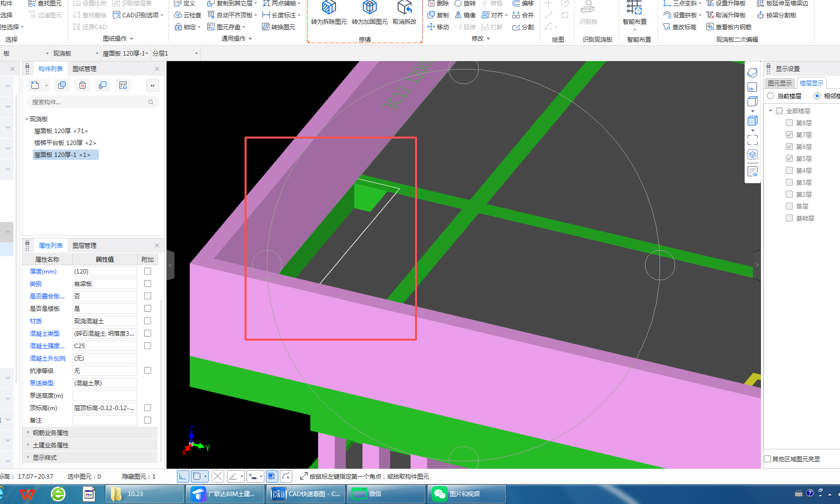Click the 三点变斜 slab tool
Viewport: 840px width, 504px height.
tap(682, 3)
